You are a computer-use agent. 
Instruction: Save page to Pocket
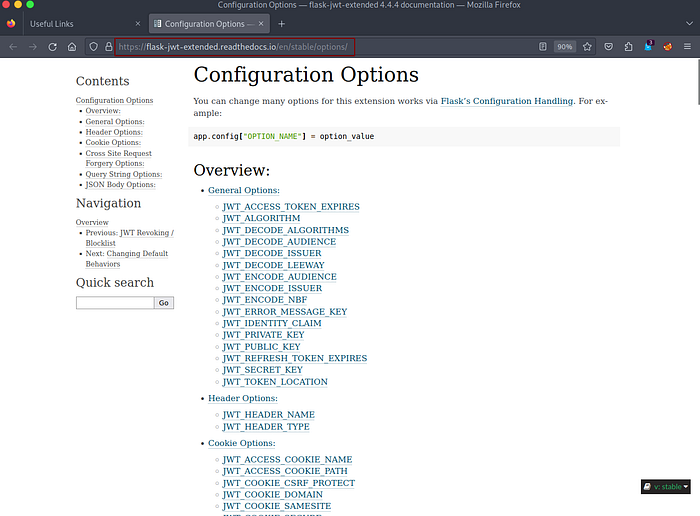pyautogui.click(x=609, y=46)
